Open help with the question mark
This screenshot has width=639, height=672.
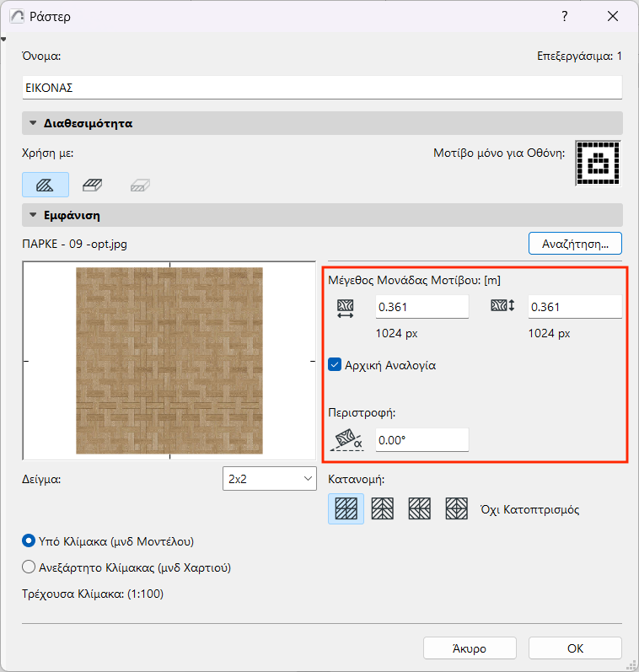click(565, 16)
